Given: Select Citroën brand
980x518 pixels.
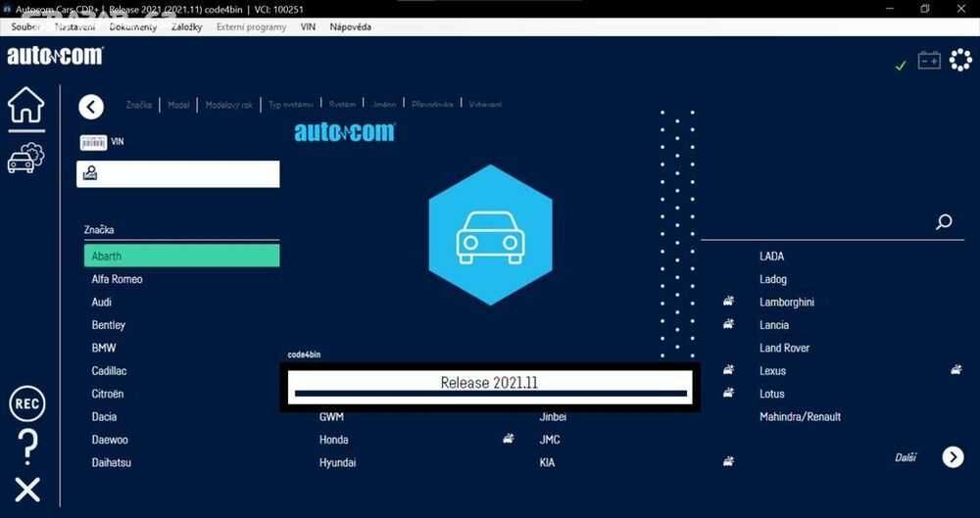Looking at the screenshot, I should (108, 394).
